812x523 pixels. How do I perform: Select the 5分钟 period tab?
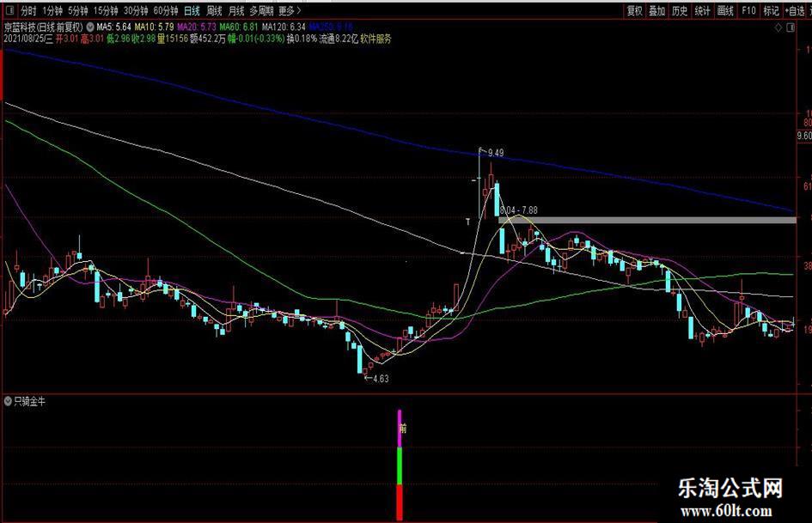[x=77, y=10]
